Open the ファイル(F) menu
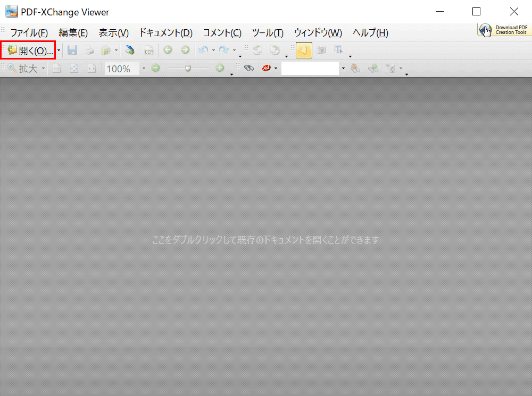Viewport: 532px width, 396px height. coord(29,32)
